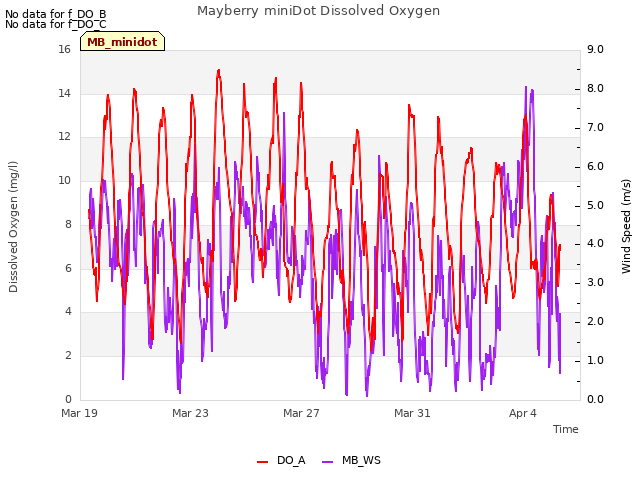
Task: Click the 3.0 value on wind speed axis
Action: pos(595,282)
